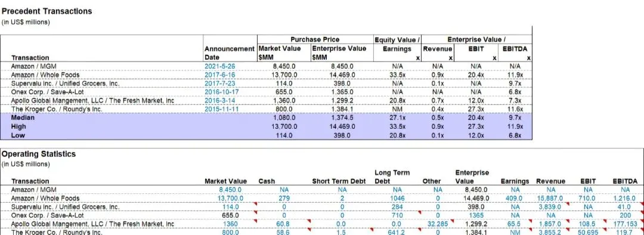Select the Kroger / Roundy's date 2015-11-11

pos(221,109)
